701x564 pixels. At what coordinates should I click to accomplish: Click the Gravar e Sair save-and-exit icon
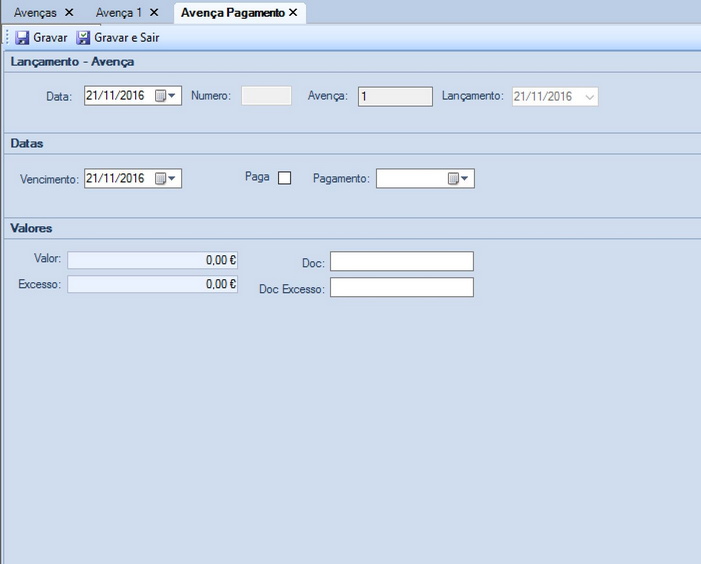tap(83, 38)
